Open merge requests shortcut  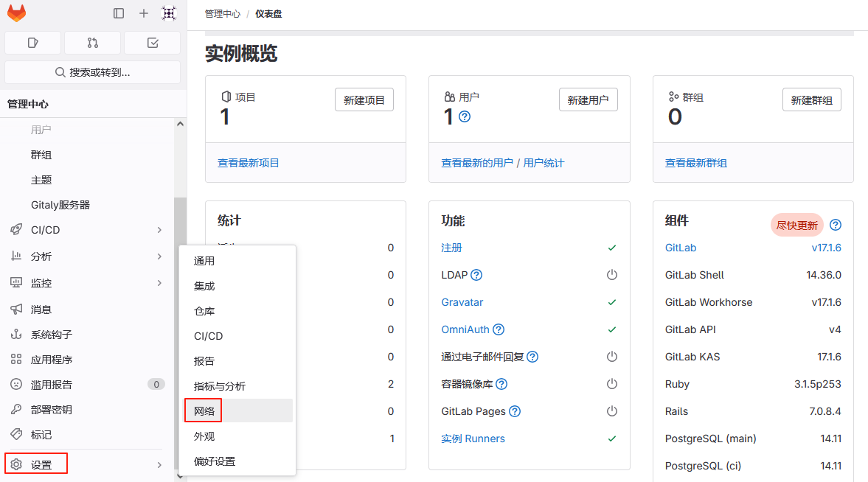tap(92, 43)
